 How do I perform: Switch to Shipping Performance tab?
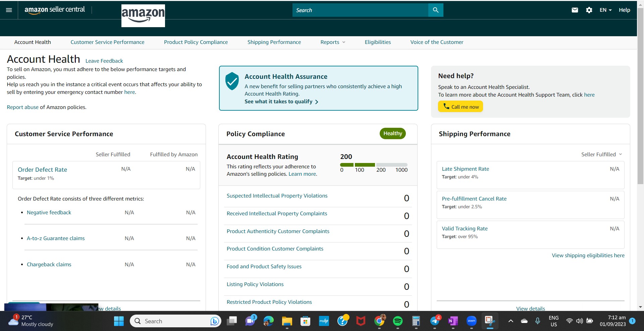point(274,42)
